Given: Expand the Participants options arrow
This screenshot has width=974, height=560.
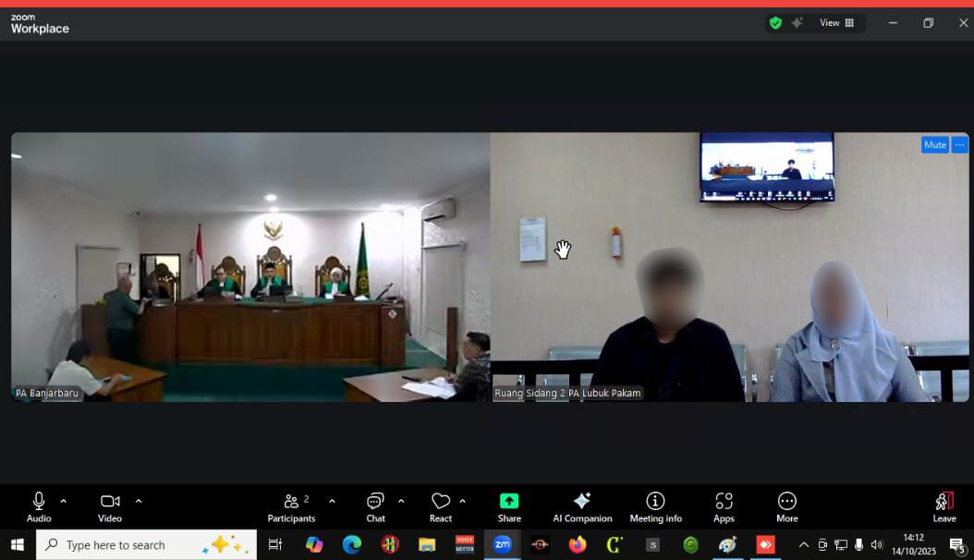Looking at the screenshot, I should click(x=332, y=501).
